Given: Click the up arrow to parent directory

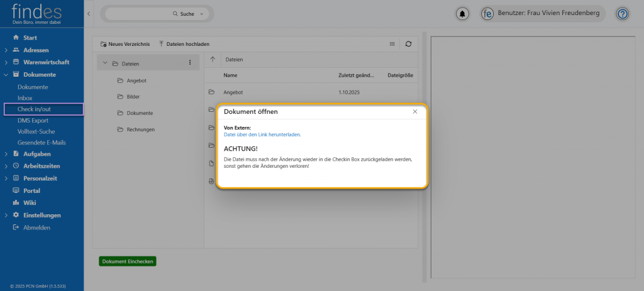Looking at the screenshot, I should click(x=213, y=60).
